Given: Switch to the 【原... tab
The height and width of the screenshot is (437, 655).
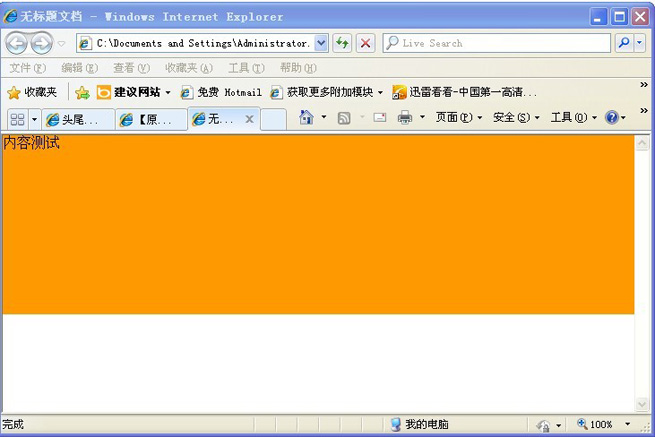Looking at the screenshot, I should coord(151,119).
